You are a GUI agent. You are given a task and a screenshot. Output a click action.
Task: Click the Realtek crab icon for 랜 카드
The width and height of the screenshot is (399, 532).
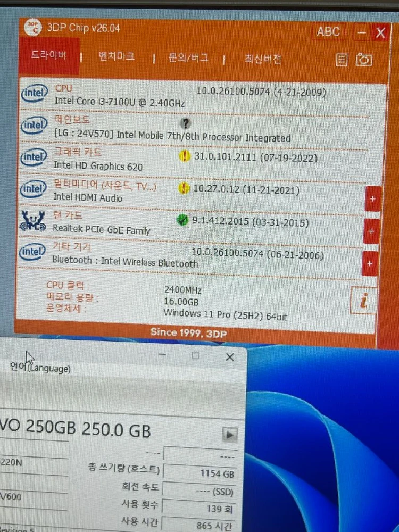coord(32,221)
